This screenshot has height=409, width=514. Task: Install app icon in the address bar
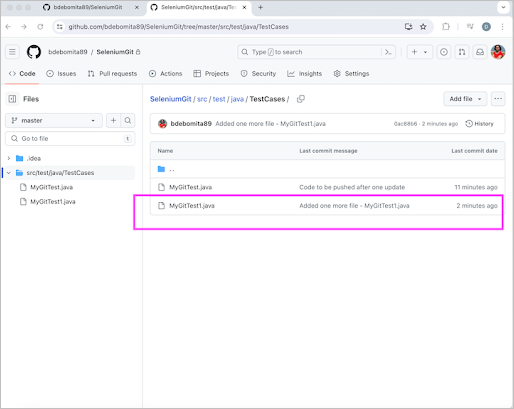(x=408, y=27)
